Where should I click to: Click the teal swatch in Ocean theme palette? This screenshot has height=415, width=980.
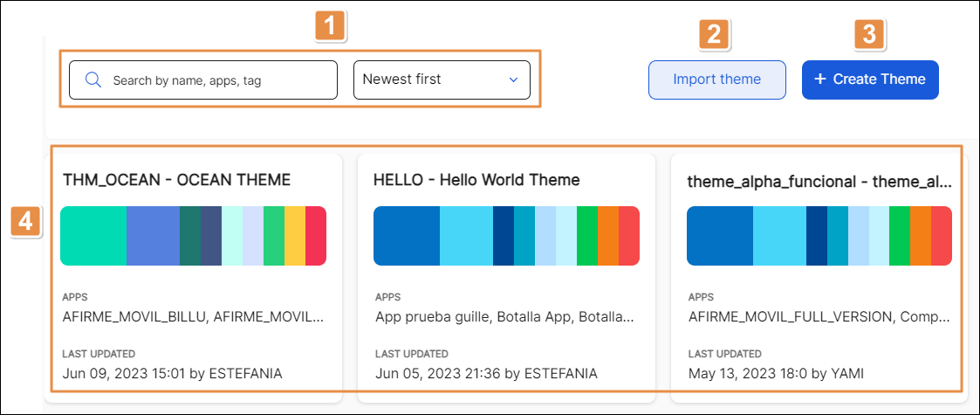coord(93,236)
